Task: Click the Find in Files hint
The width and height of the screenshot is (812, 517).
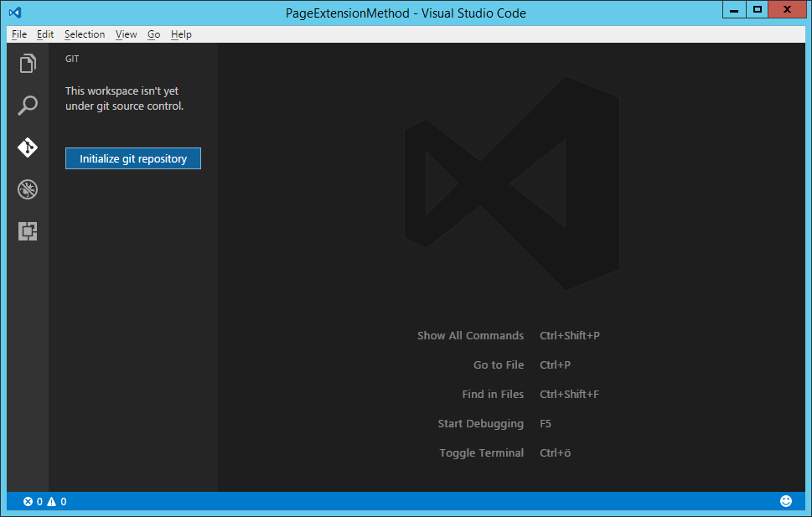Action: click(x=493, y=394)
